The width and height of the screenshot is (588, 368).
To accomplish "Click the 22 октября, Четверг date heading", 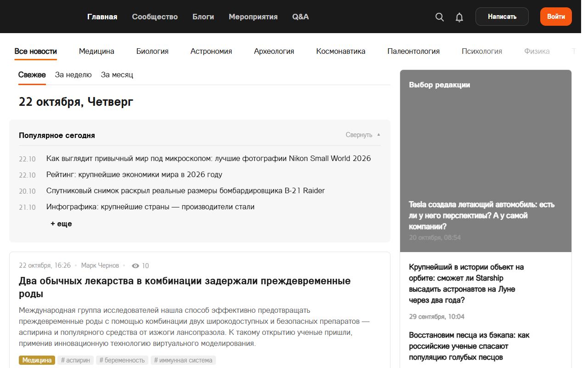I will (76, 102).
